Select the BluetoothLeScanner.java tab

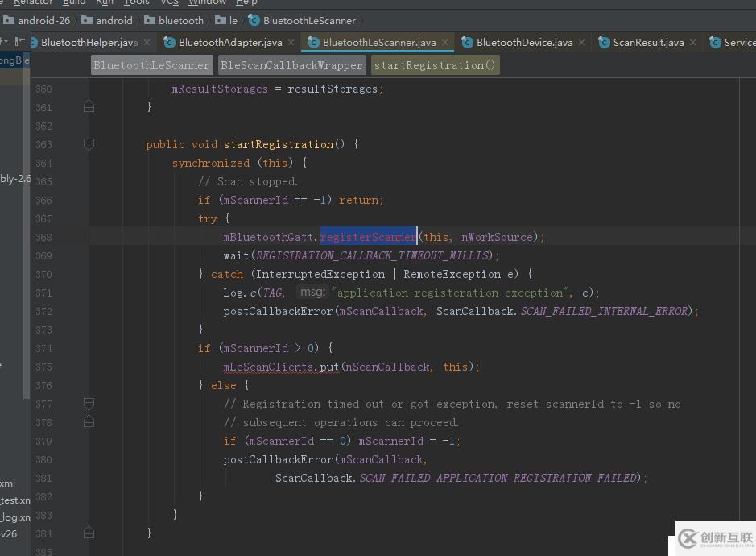tap(379, 43)
